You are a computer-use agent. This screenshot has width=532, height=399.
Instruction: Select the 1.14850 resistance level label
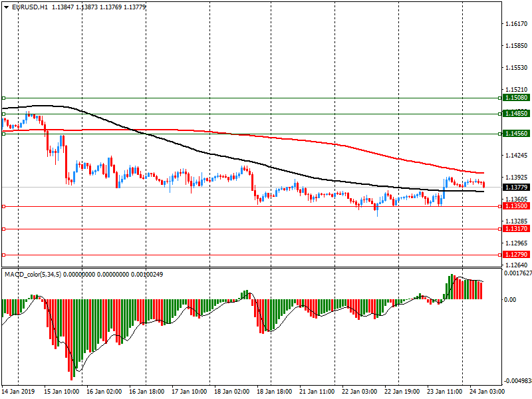click(x=516, y=114)
